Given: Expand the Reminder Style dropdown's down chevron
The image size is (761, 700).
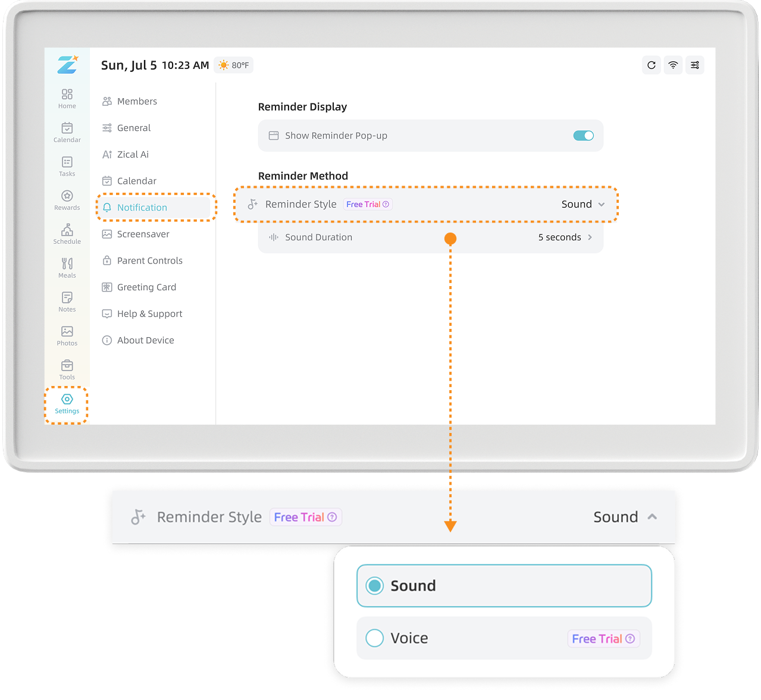Looking at the screenshot, I should coord(602,205).
